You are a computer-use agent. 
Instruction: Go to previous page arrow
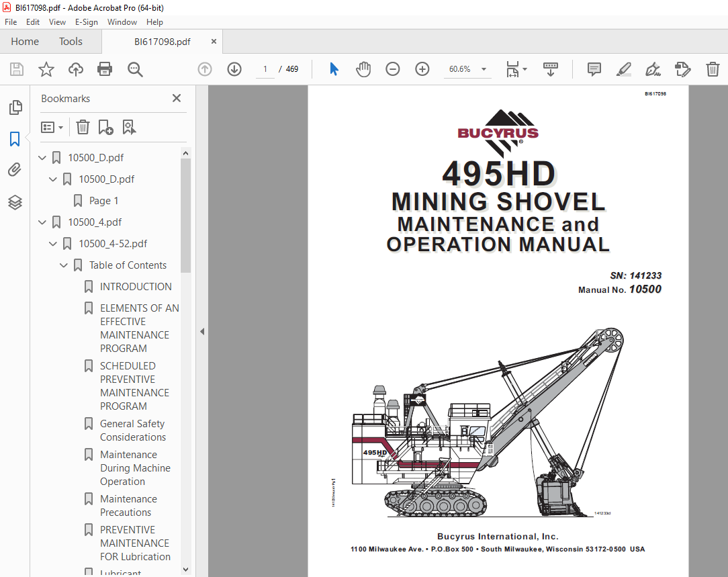pyautogui.click(x=205, y=69)
